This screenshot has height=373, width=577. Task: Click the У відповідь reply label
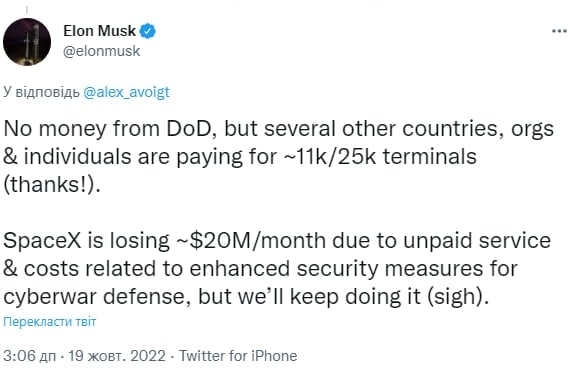[x=41, y=92]
